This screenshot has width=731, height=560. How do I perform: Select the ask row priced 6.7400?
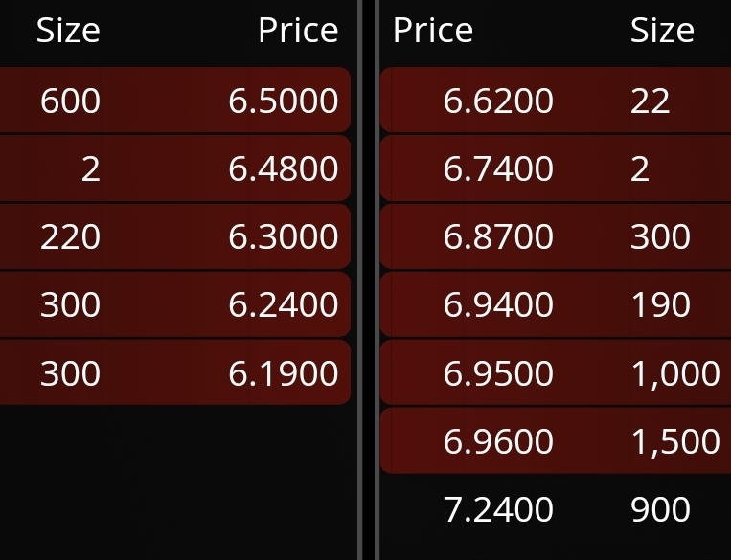click(x=556, y=168)
